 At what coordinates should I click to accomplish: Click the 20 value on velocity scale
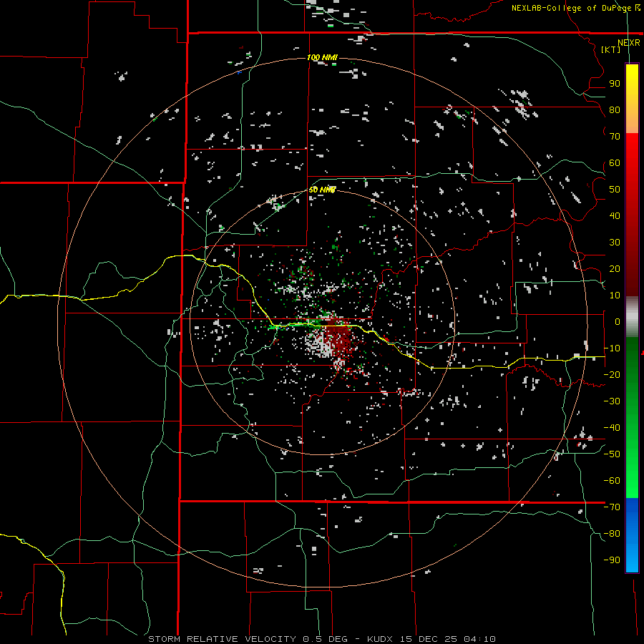(615, 268)
